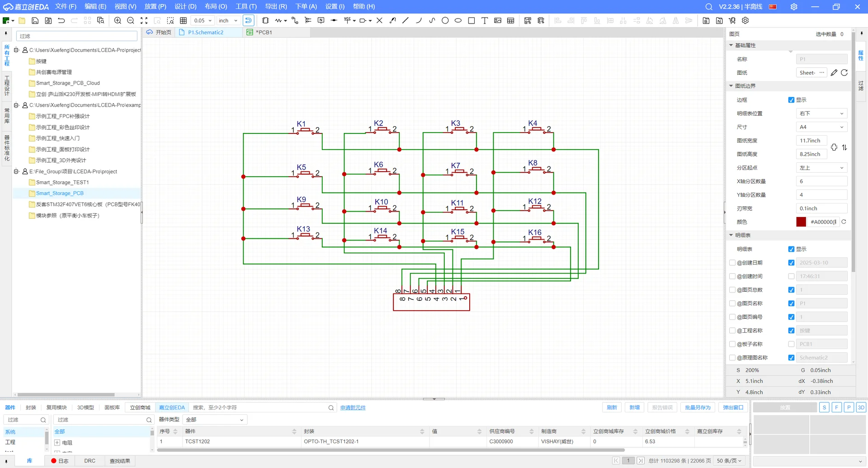Place a No-Connect flag
The height and width of the screenshot is (468, 868).
pyautogui.click(x=379, y=20)
